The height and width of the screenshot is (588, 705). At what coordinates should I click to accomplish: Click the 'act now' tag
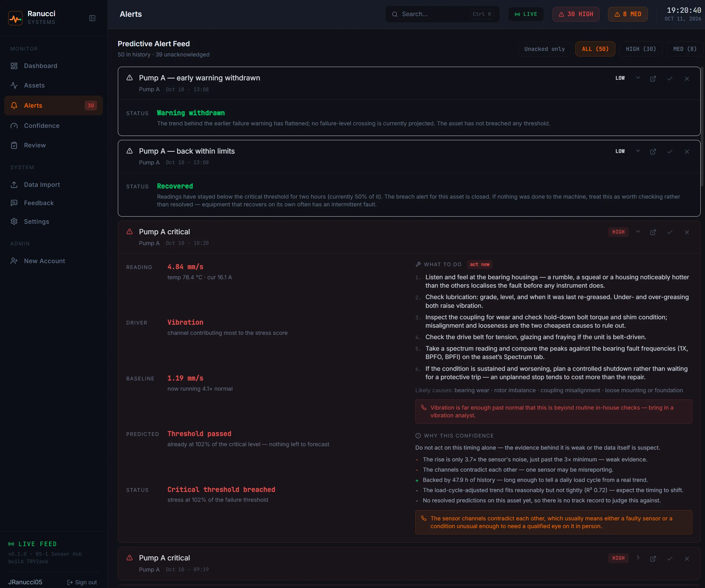click(x=480, y=264)
